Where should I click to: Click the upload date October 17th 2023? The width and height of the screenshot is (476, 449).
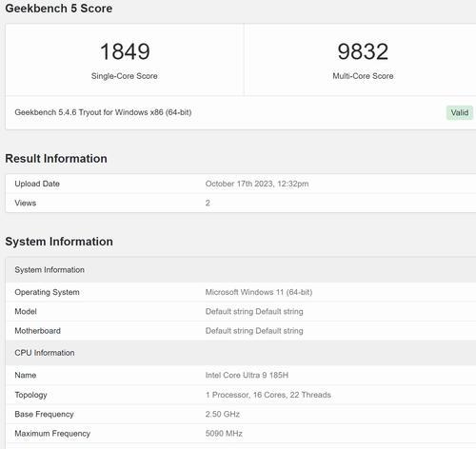257,184
